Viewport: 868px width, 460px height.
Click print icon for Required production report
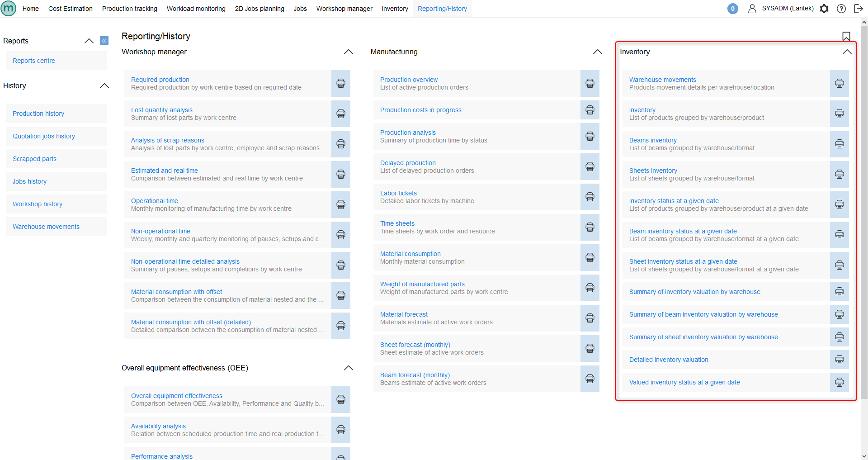(340, 83)
